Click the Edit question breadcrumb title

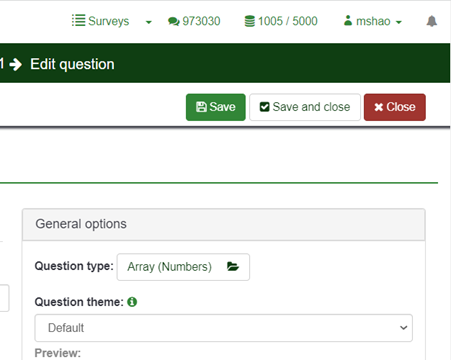[72, 64]
